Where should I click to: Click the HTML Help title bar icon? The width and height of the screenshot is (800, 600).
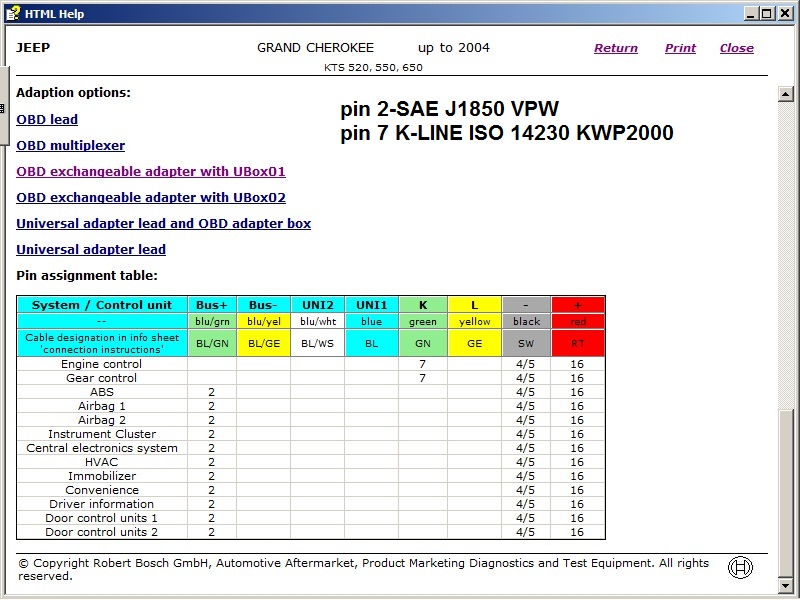13,13
